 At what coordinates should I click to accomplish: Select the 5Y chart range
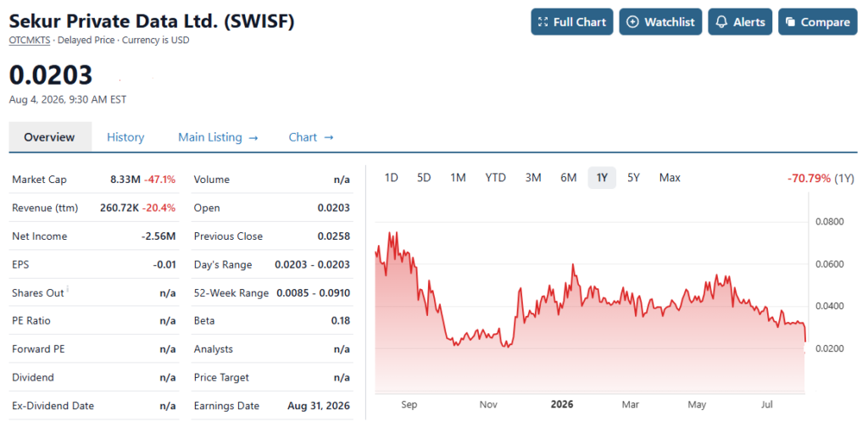coord(633,178)
